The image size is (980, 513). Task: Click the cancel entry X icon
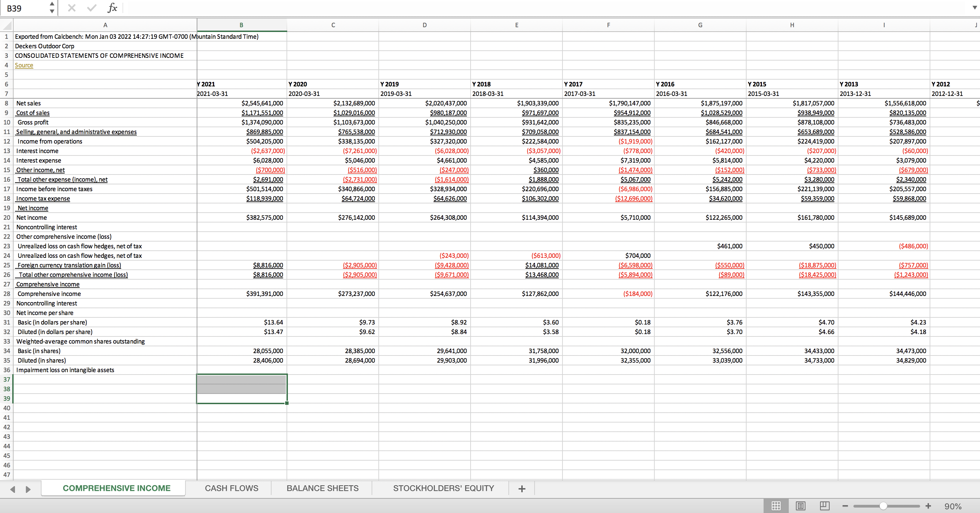click(x=71, y=8)
